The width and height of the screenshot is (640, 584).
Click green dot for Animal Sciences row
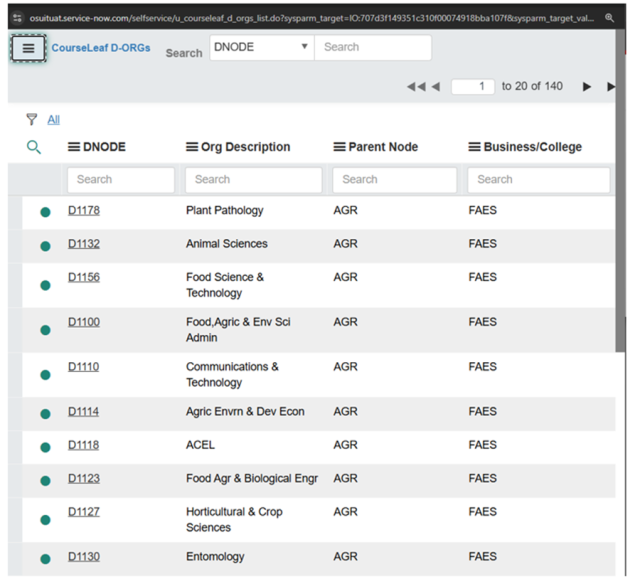[45, 246]
